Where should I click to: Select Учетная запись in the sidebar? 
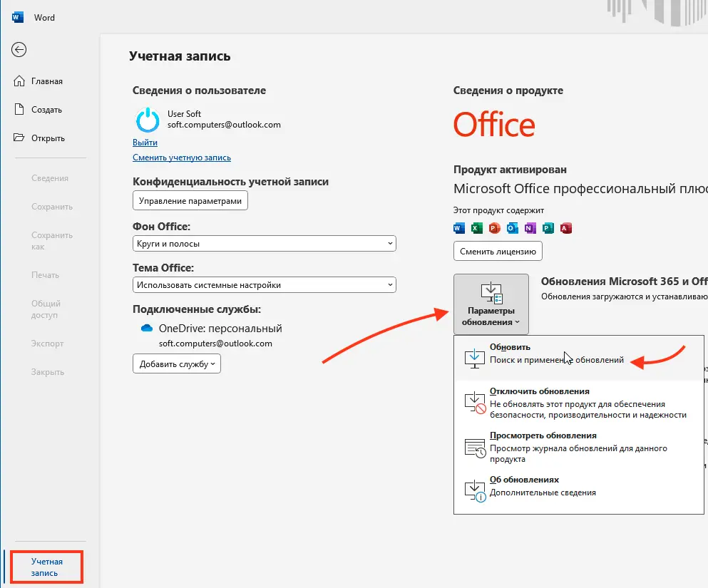pos(46,567)
